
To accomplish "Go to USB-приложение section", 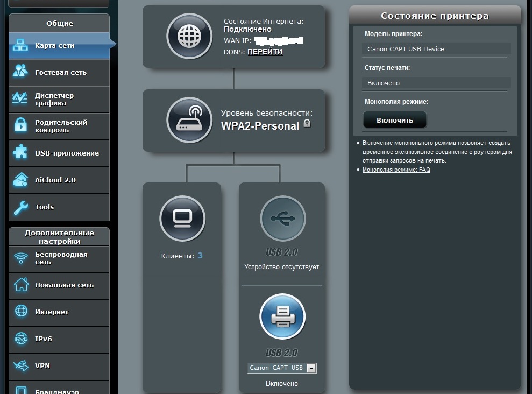I will click(67, 153).
